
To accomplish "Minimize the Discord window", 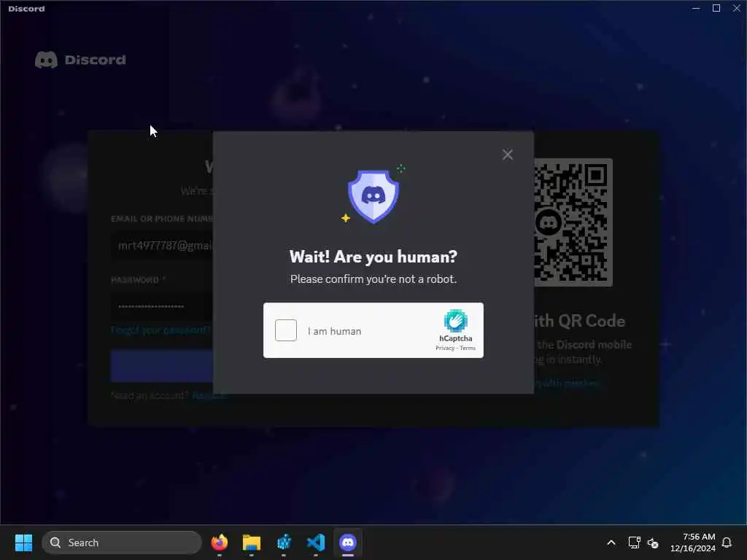I will click(696, 8).
